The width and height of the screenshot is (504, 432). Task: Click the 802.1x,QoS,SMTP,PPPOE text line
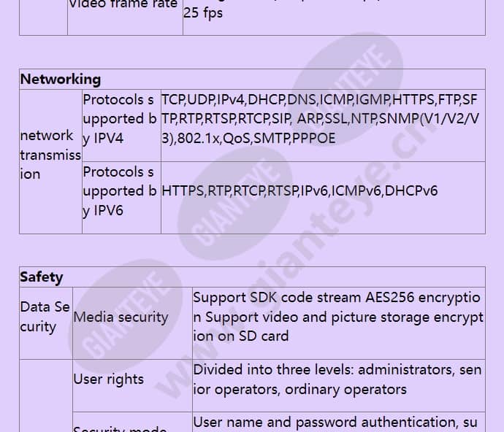(248, 139)
